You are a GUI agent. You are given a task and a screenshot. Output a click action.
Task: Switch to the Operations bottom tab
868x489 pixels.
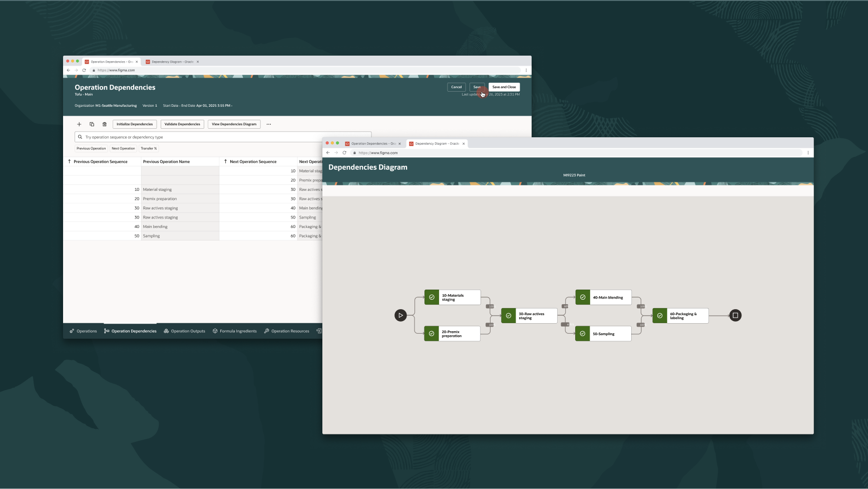[83, 331]
